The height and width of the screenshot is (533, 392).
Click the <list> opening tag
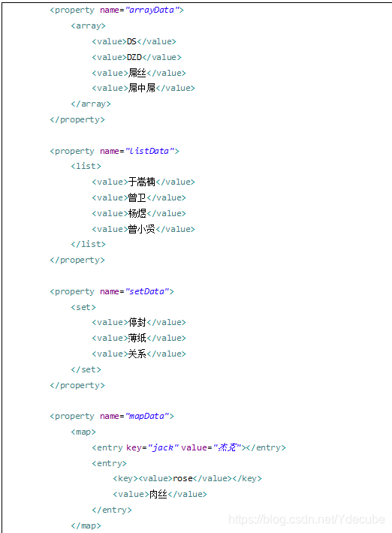(86, 166)
